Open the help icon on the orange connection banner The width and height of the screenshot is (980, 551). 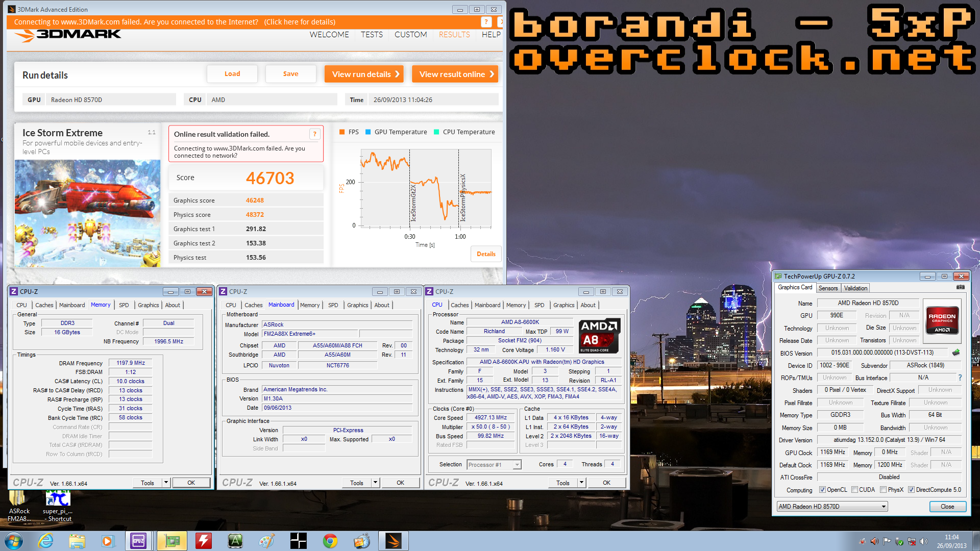486,22
